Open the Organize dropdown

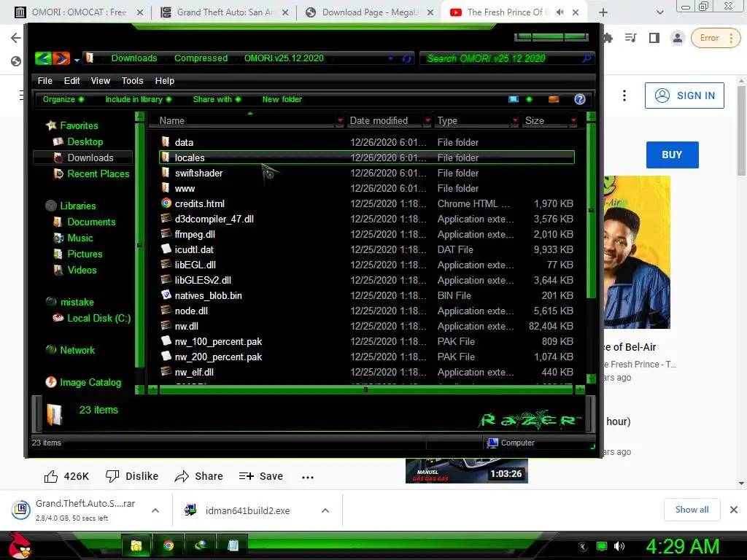click(63, 99)
